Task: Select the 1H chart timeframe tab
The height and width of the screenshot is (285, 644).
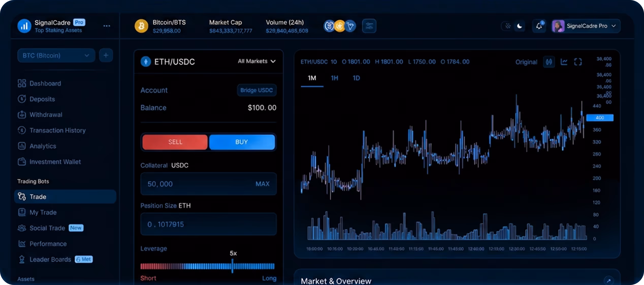Action: pos(334,78)
